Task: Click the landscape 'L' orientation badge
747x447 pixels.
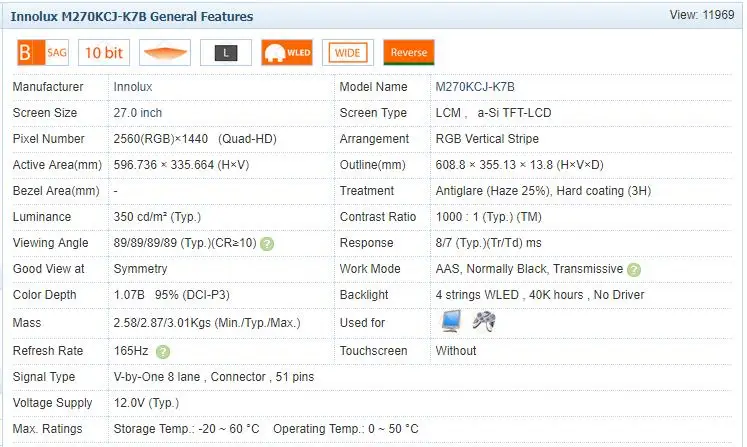Action: (x=226, y=52)
